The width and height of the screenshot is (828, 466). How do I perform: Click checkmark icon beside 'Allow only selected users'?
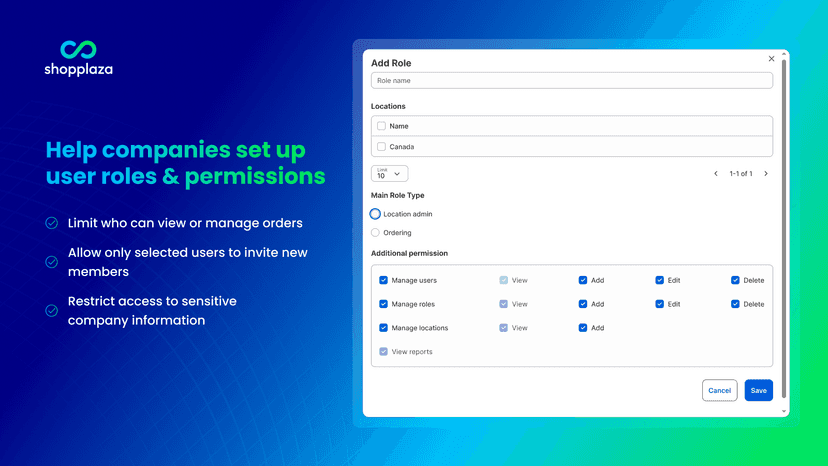tap(52, 262)
